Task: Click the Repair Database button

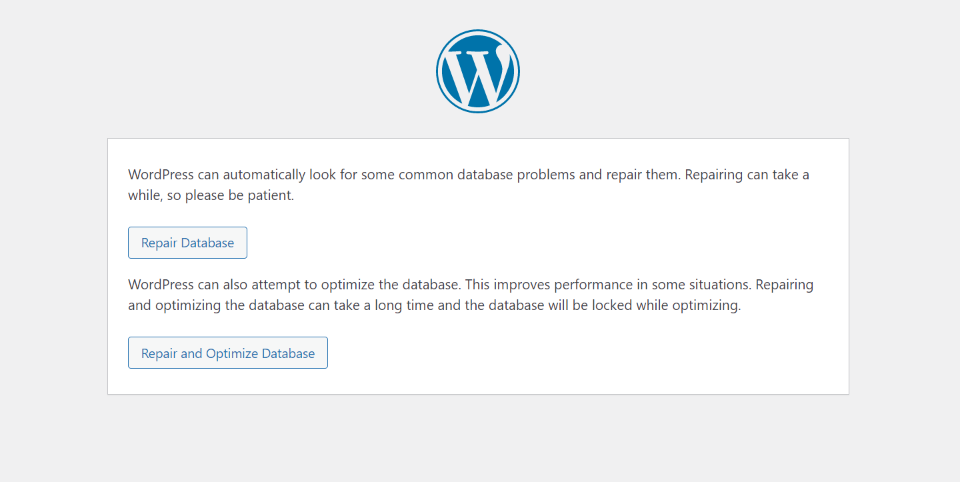Action: (x=187, y=243)
